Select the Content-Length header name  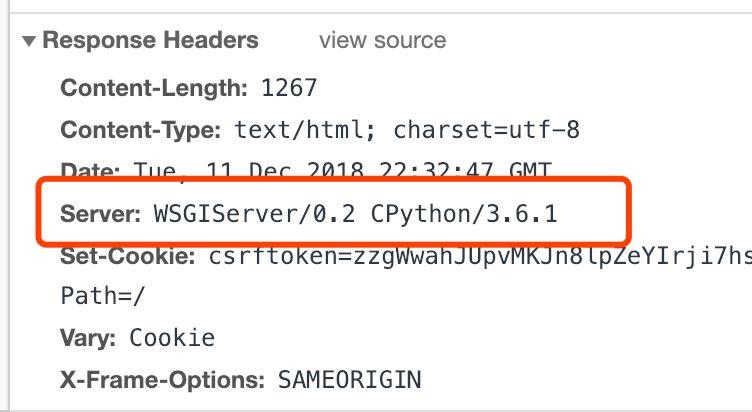point(154,88)
